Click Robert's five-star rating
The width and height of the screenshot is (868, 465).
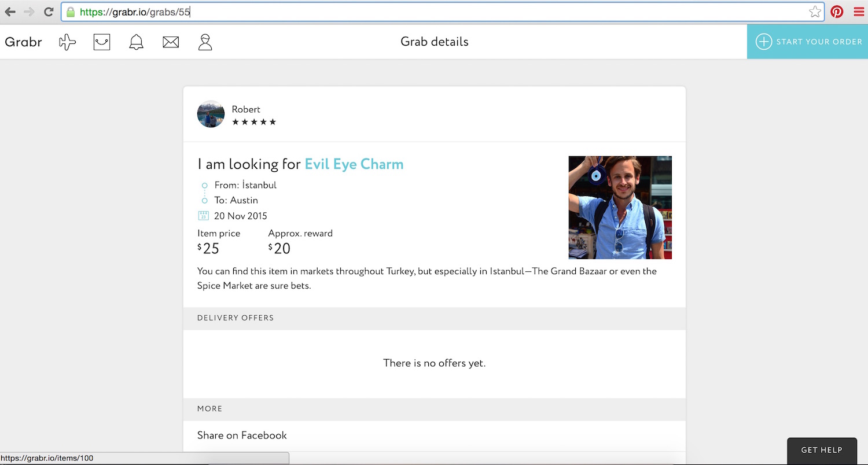click(254, 122)
